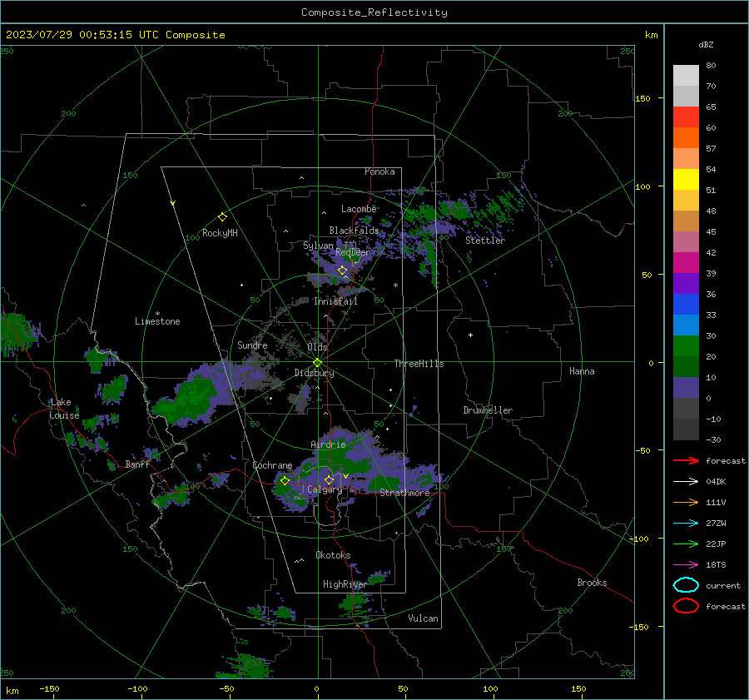
Task: Click the 'current' legend label
Action: coord(723,585)
